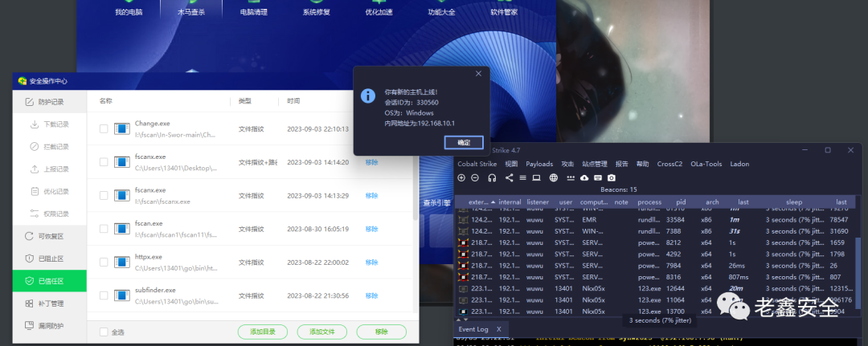Sort beacons by the sleep column
This screenshot has height=346, width=868.
click(x=794, y=201)
